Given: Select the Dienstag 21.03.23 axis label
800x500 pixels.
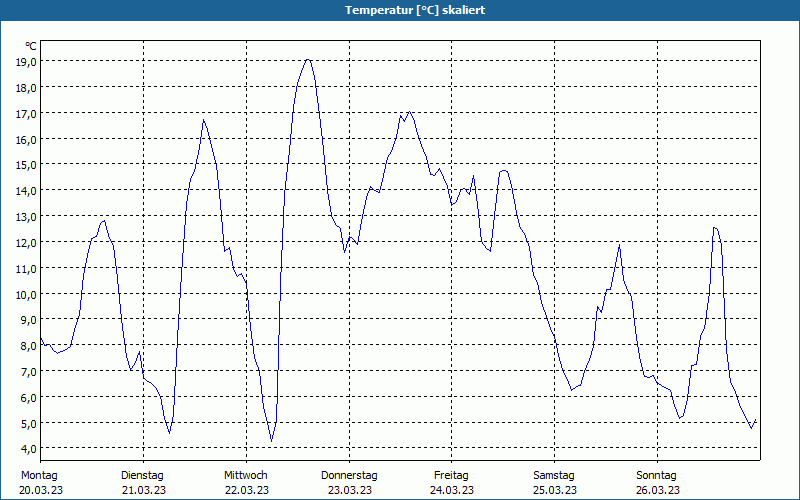Looking at the screenshot, I should pos(143,483).
